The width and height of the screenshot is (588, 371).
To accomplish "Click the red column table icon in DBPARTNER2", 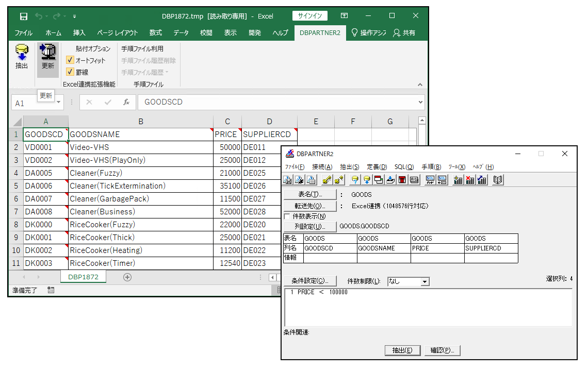I will click(402, 180).
